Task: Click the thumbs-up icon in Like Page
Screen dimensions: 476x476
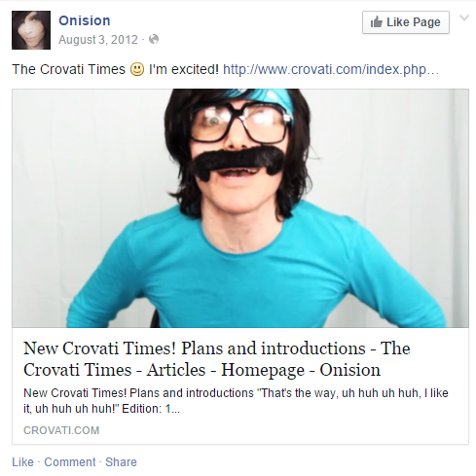Action: click(377, 22)
